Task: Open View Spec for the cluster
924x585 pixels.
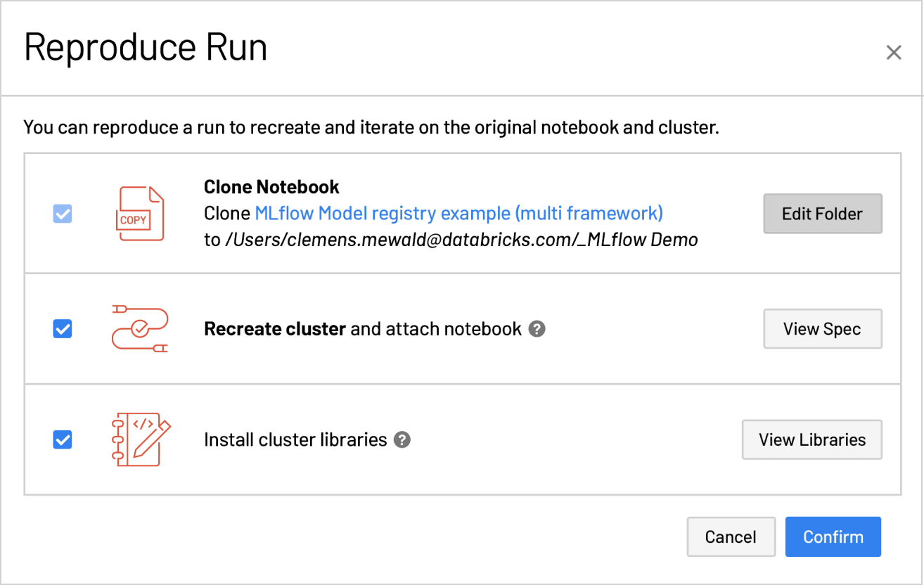Action: [x=822, y=328]
